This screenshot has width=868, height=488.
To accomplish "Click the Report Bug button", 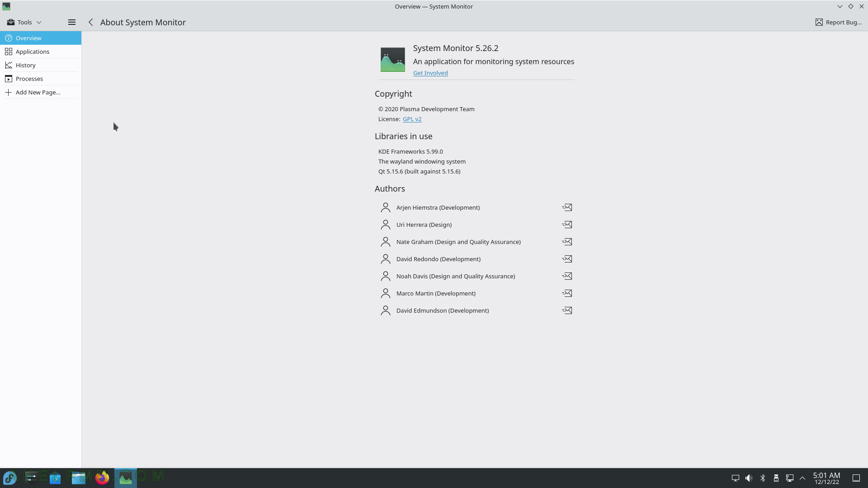I will 839,22.
